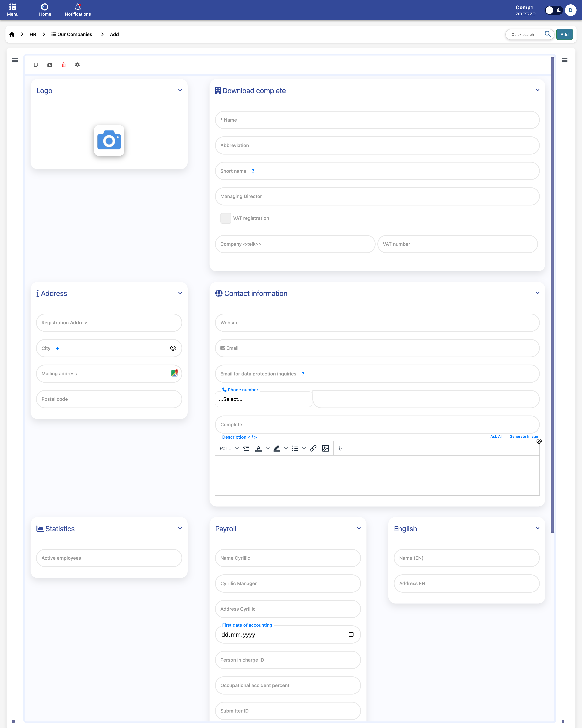This screenshot has height=728, width=582.
Task: Click the indent icon in editor toolbar
Action: [246, 448]
